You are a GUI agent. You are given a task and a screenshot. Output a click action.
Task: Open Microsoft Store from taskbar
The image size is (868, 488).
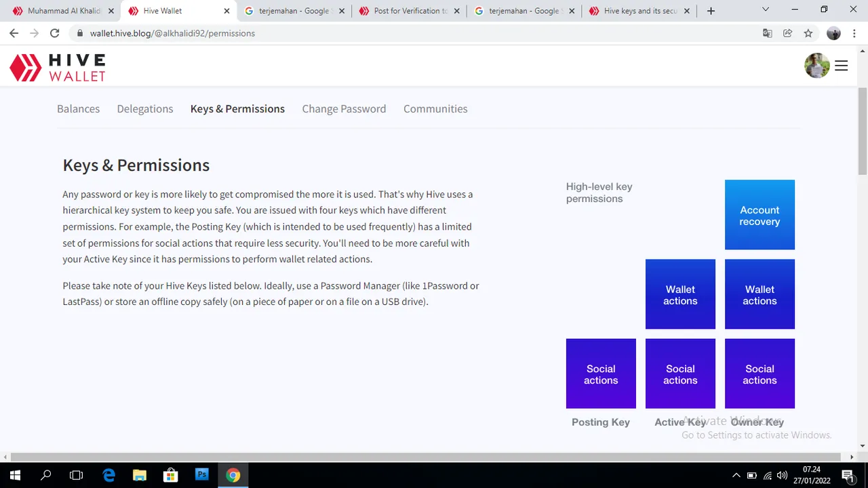pyautogui.click(x=170, y=475)
